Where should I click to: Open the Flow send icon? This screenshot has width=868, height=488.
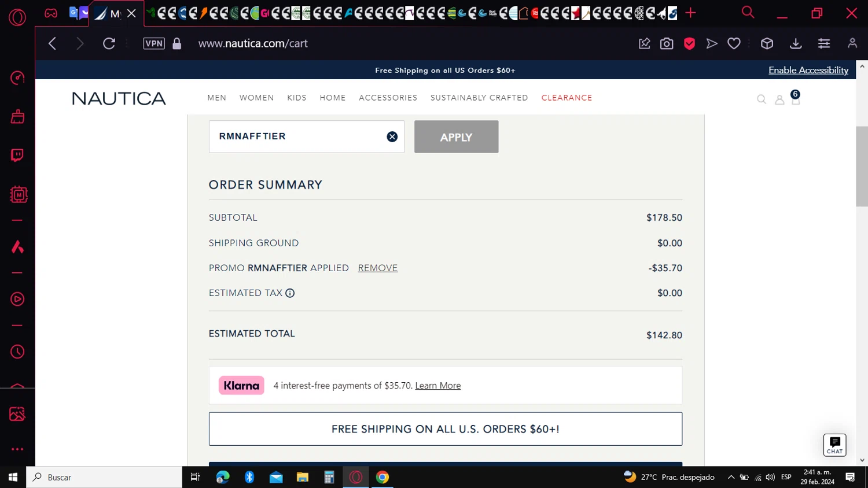[712, 43]
